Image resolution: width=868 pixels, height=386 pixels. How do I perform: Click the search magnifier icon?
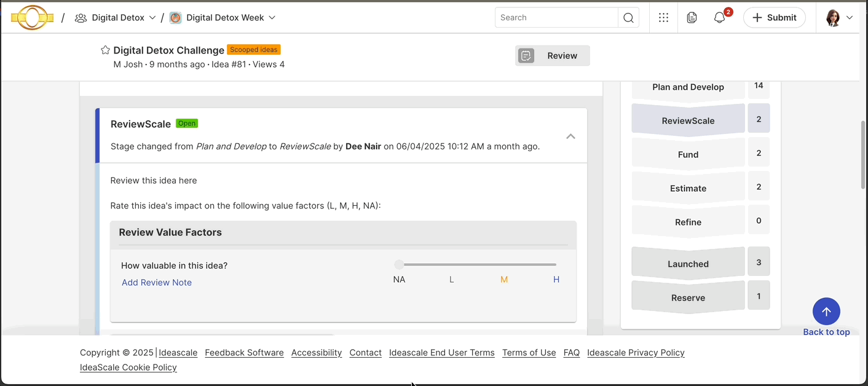[x=628, y=17]
